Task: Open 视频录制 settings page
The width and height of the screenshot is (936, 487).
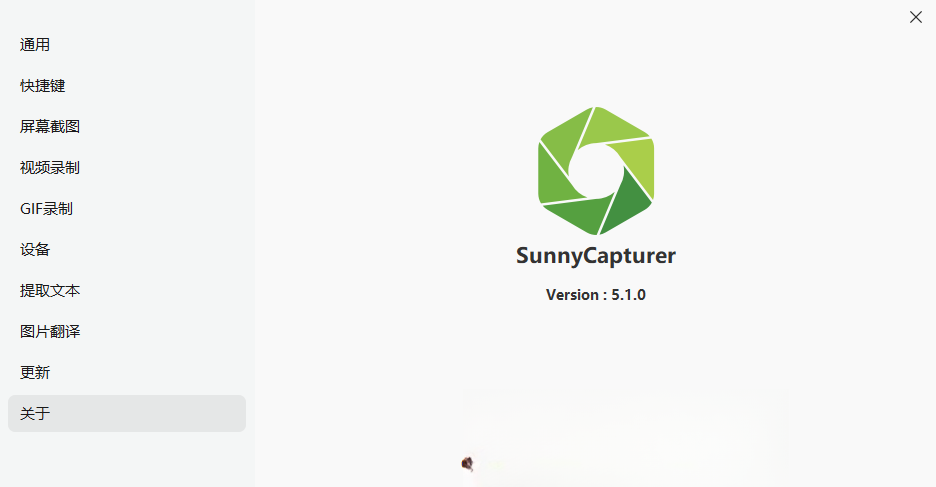Action: coord(127,168)
